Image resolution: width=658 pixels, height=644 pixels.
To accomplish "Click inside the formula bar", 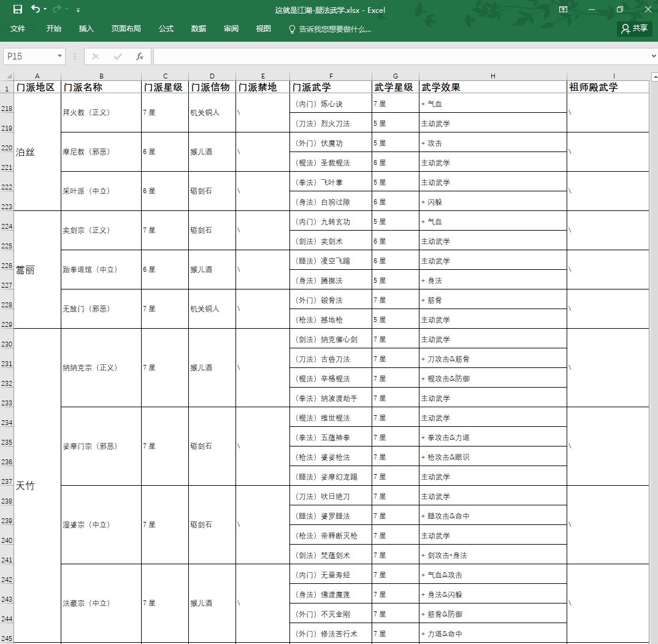I will [401, 56].
